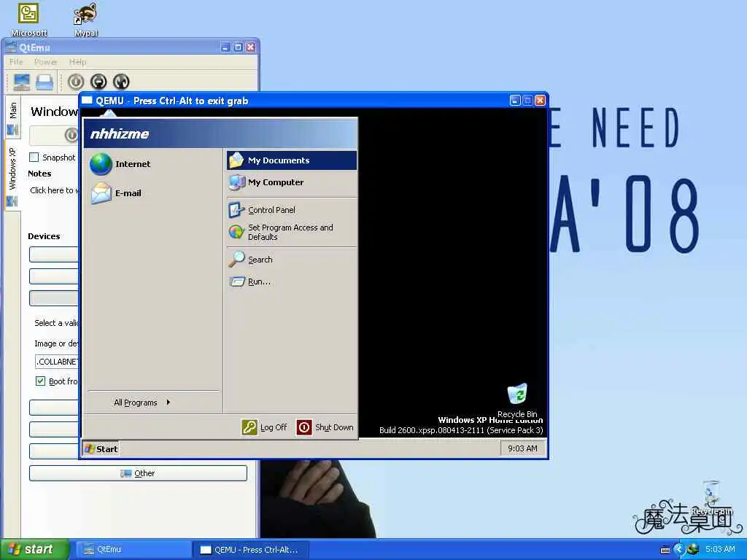The image size is (747, 560).
Task: Open the Microsoft desktop shortcut
Action: click(28, 19)
